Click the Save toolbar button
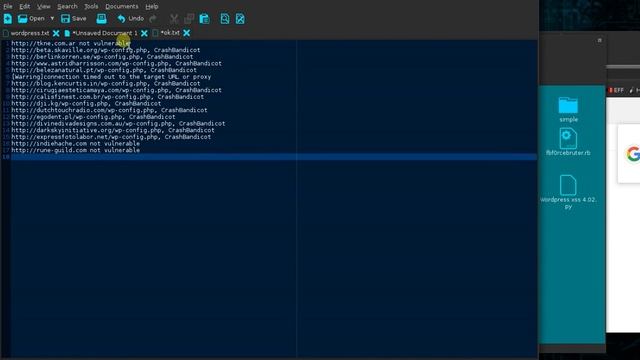 [73, 19]
